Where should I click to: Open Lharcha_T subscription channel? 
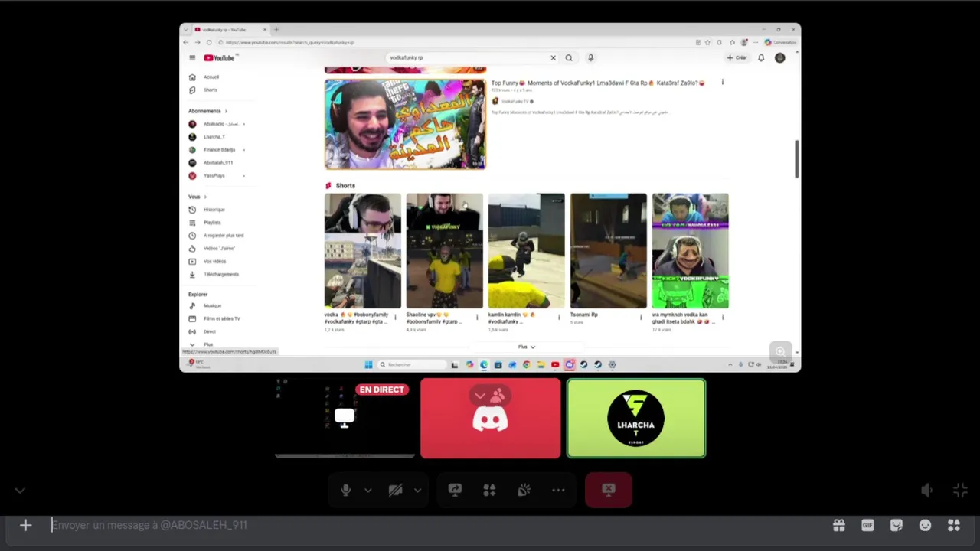214,137
